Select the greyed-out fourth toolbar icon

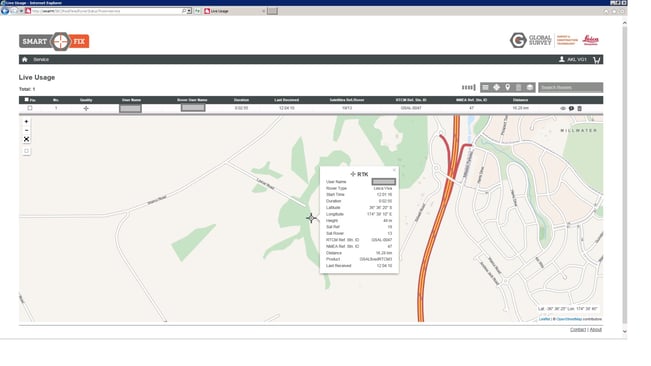519,87
